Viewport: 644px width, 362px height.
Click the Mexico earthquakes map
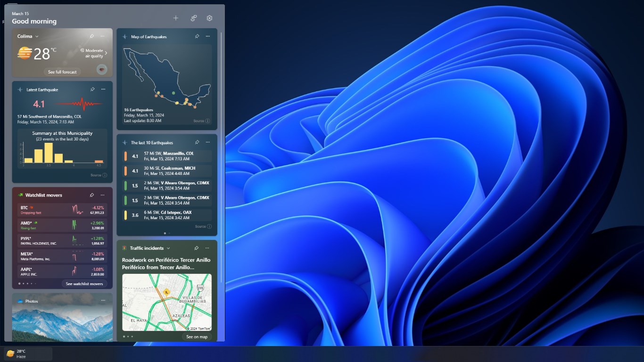(167, 78)
